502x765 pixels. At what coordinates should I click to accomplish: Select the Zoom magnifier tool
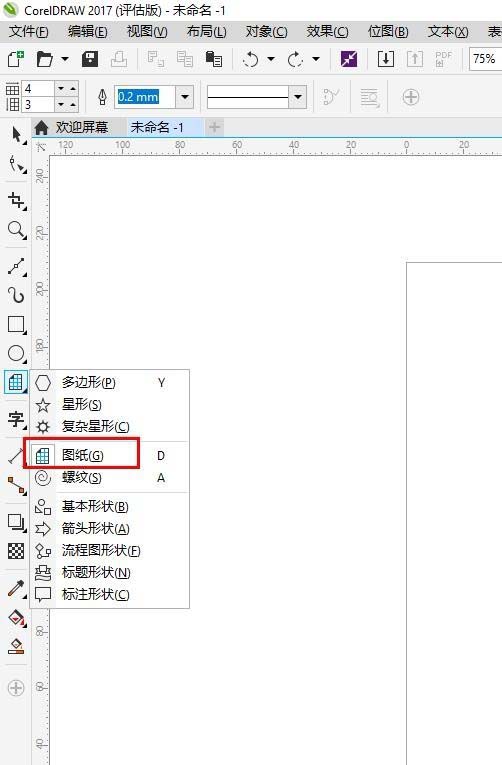(x=17, y=229)
